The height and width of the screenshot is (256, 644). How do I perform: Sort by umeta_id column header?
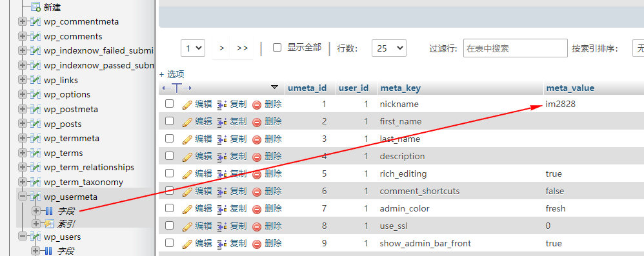307,88
